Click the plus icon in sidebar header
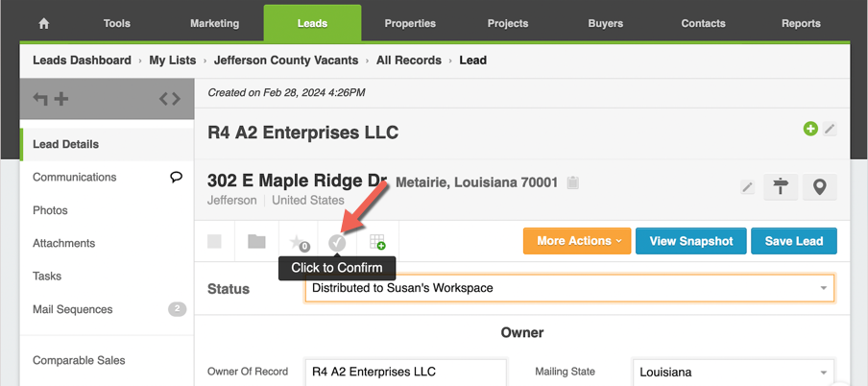The image size is (868, 386). 60,98
